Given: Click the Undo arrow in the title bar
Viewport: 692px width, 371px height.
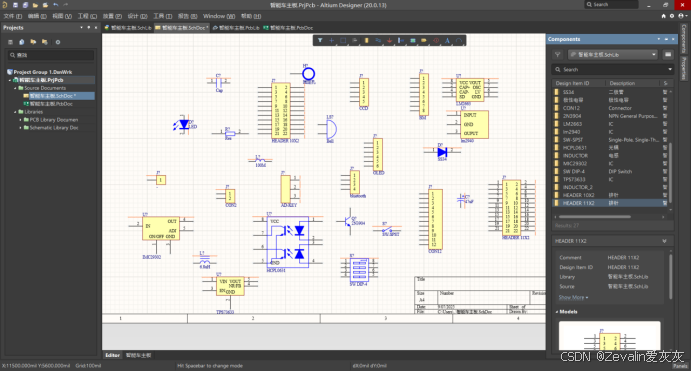Looking at the screenshot, I should (x=56, y=5).
